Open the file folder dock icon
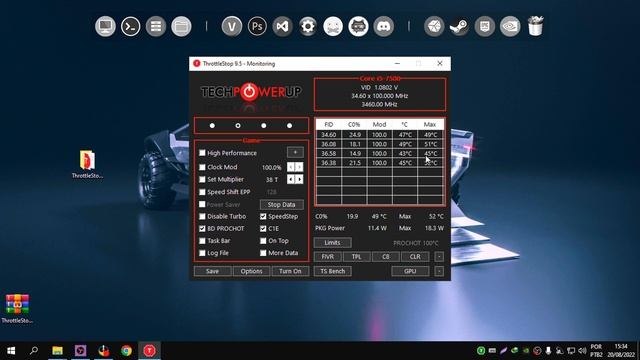The width and height of the screenshot is (640, 360). (x=181, y=27)
